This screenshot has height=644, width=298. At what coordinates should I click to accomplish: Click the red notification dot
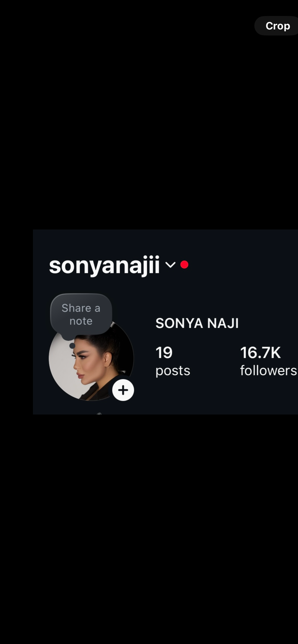[184, 265]
